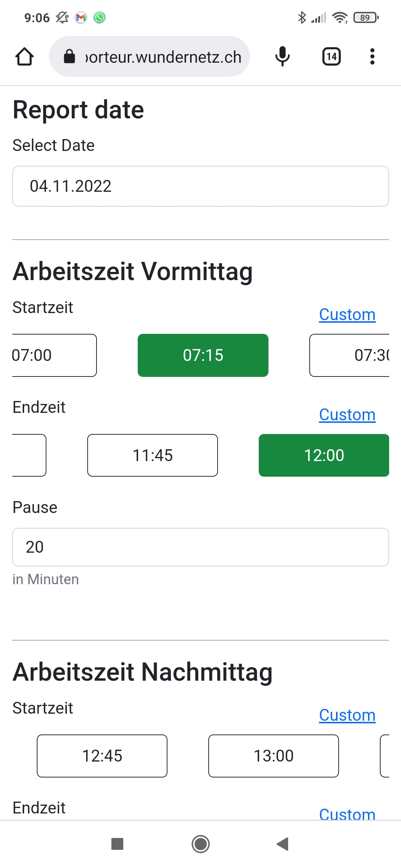Open the tab switcher showing 14 tabs
The image size is (401, 868).
click(331, 57)
